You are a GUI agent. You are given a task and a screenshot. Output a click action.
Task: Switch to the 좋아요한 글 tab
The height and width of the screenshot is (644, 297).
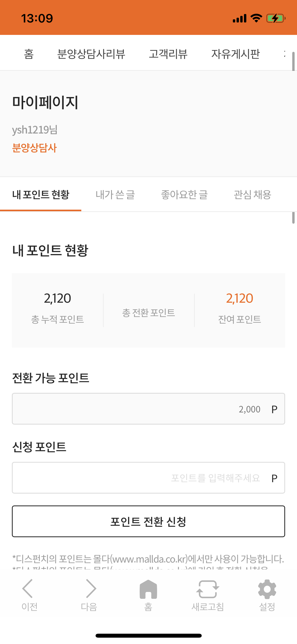point(184,195)
